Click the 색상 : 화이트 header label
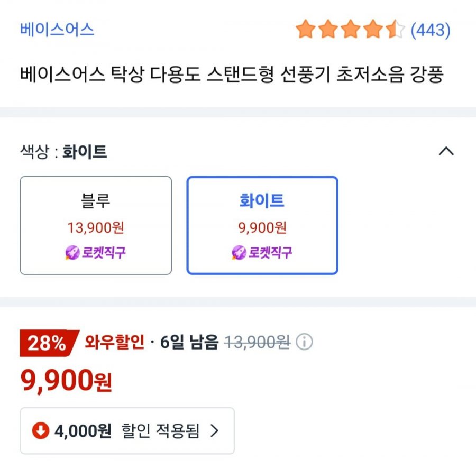Image resolution: width=476 pixels, height=469 pixels. click(x=63, y=151)
